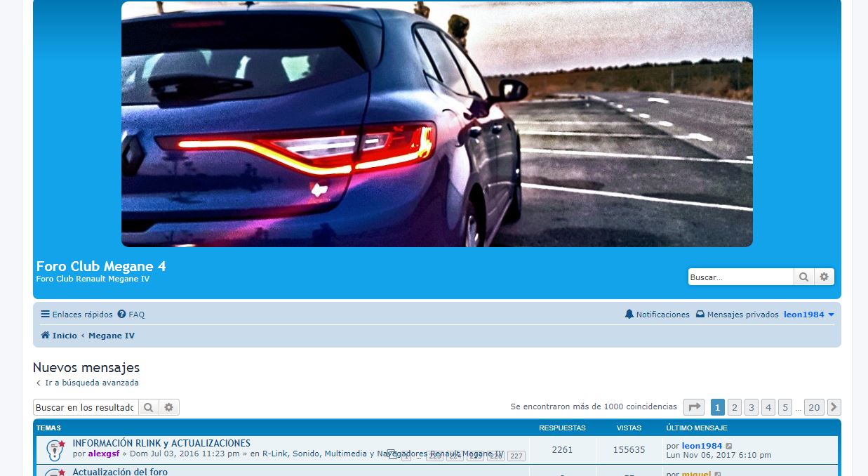Go to results page 5

coord(785,407)
